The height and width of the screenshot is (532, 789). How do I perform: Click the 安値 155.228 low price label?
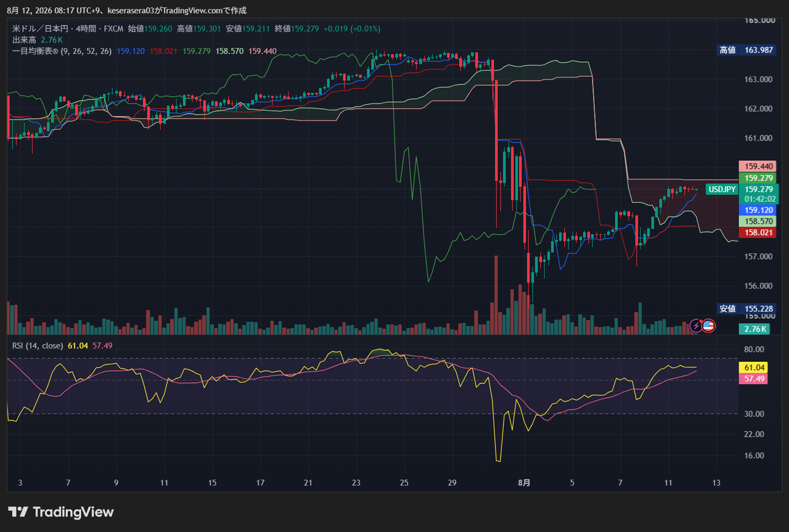coord(746,309)
